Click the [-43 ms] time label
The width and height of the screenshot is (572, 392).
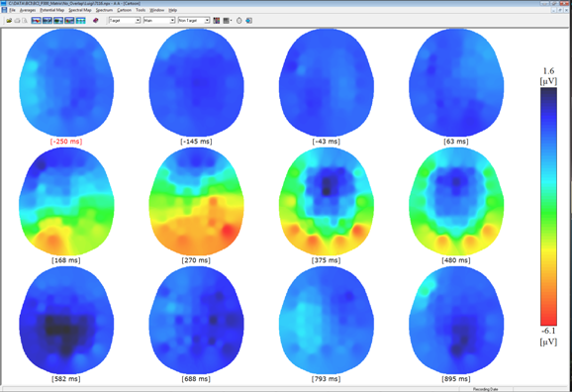[x=327, y=142]
